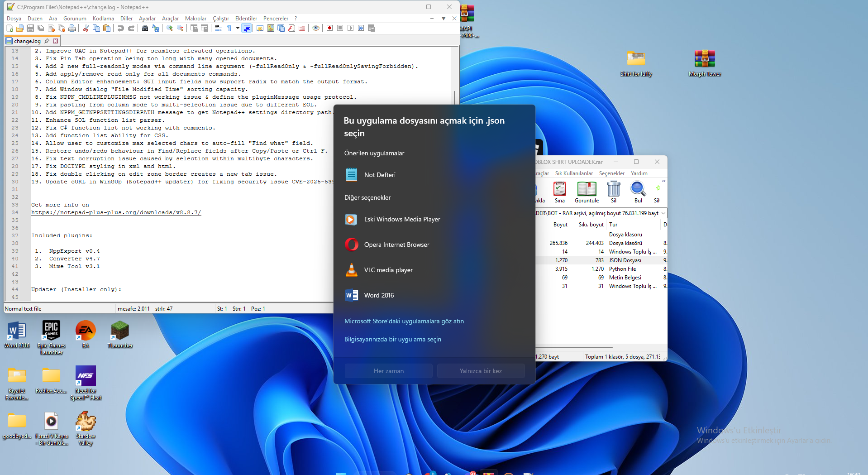
Task: Click the Cut scissors icon in Notepad++
Action: pos(86,28)
